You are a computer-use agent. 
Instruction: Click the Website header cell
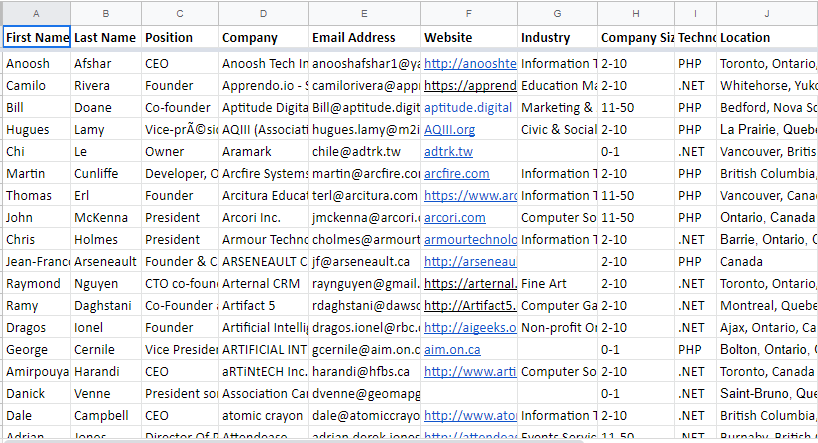pyautogui.click(x=469, y=38)
